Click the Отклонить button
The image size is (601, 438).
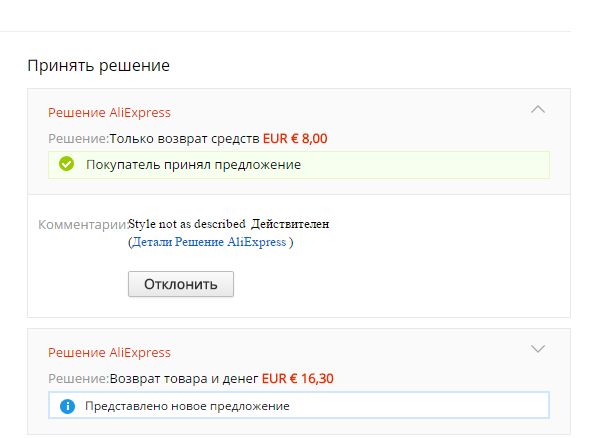181,284
